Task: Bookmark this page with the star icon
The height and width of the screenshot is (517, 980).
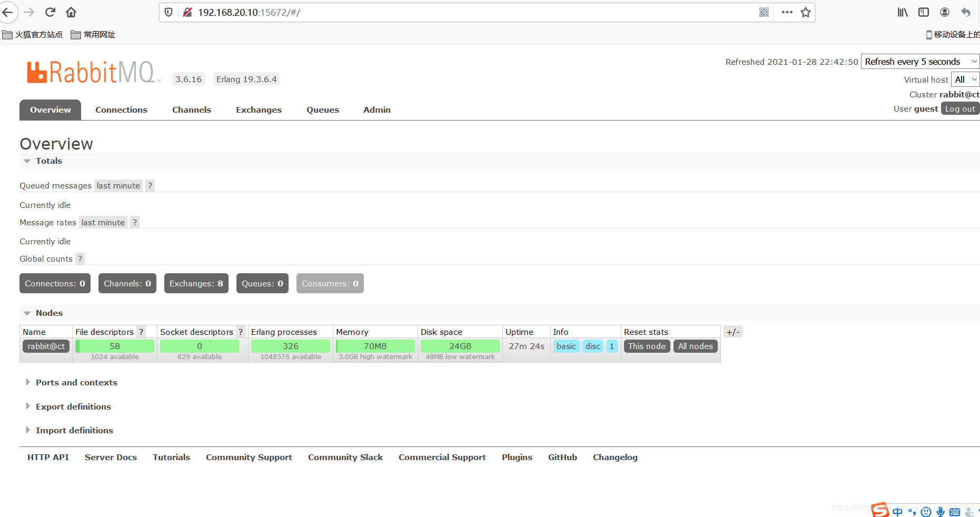Action: 806,12
